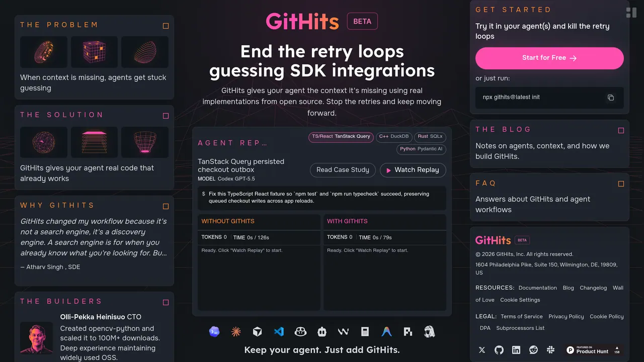The height and width of the screenshot is (362, 644).
Task: Click The Blog heading
Action: [x=503, y=130]
